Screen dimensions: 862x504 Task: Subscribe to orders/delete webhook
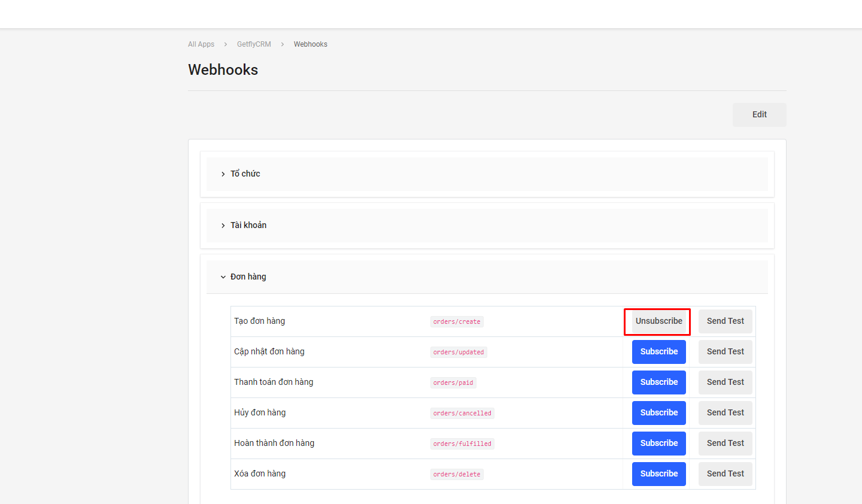coord(658,474)
